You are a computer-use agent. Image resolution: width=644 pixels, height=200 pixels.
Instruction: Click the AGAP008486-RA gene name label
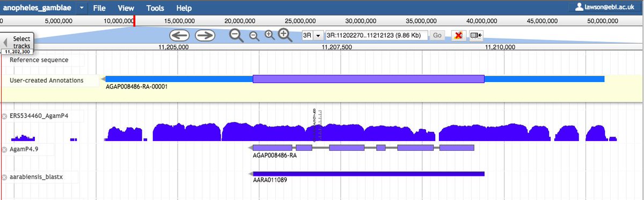[275, 155]
